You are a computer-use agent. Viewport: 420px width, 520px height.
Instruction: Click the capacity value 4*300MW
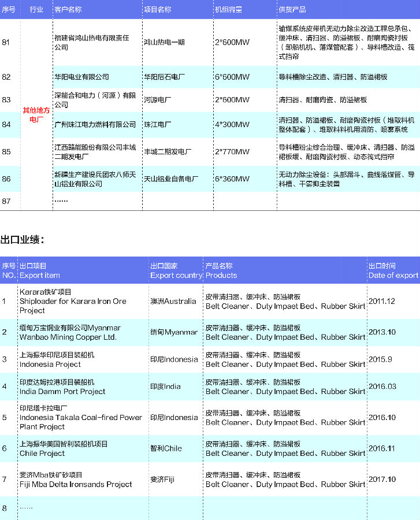tap(232, 124)
